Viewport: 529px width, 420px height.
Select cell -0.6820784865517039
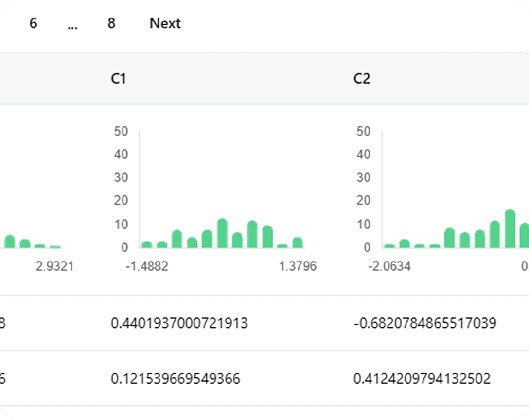pos(425,323)
